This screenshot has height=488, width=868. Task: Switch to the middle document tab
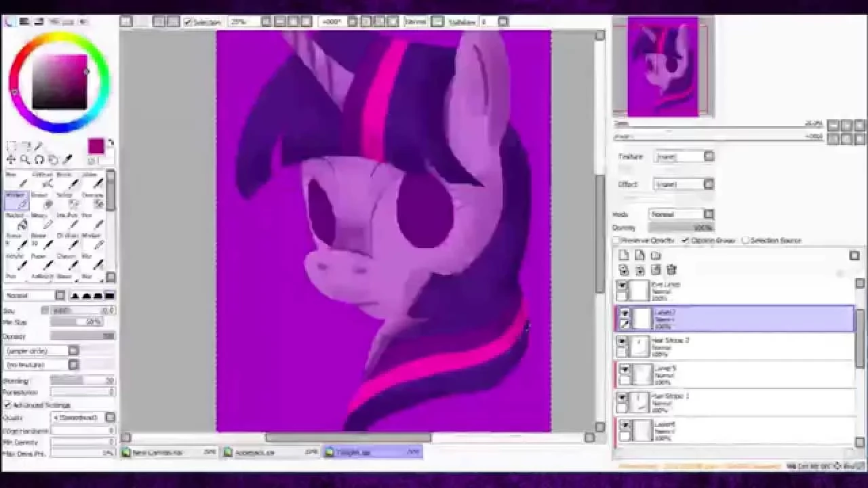(x=271, y=452)
